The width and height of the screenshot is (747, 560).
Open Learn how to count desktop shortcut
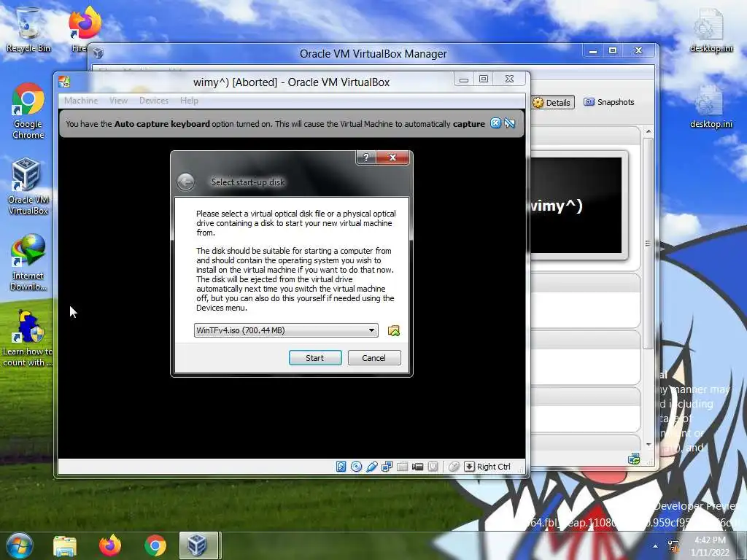28,338
